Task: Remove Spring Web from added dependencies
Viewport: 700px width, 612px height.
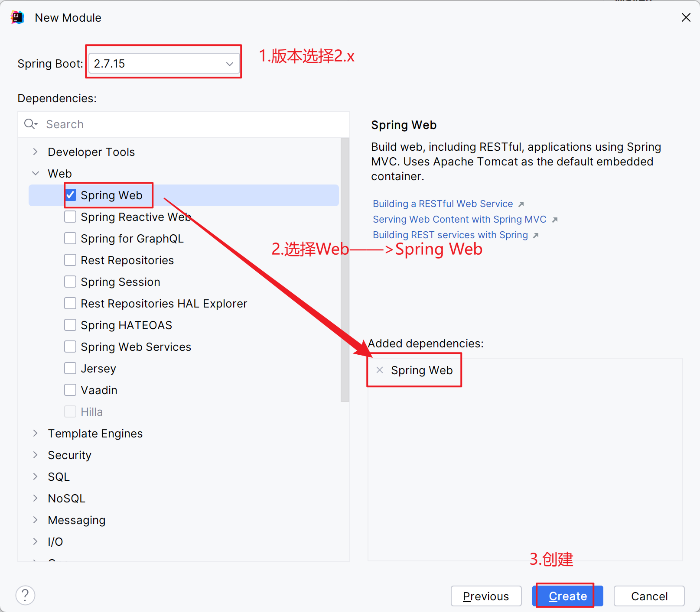Action: click(380, 370)
